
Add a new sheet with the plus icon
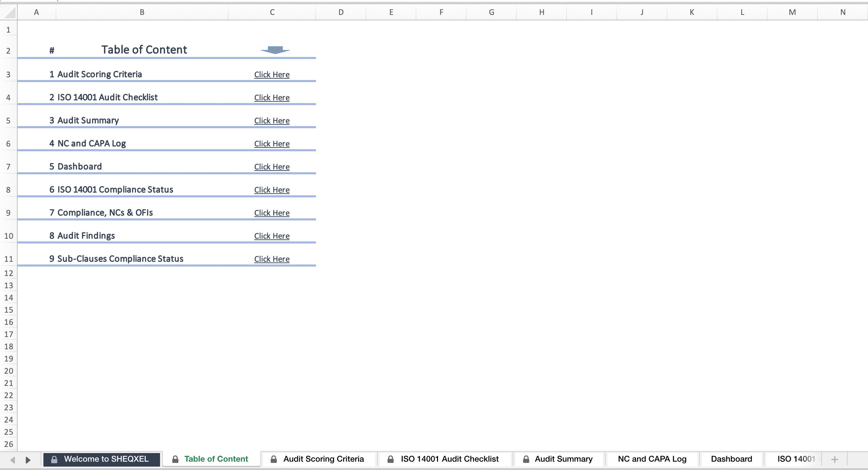[x=835, y=459]
